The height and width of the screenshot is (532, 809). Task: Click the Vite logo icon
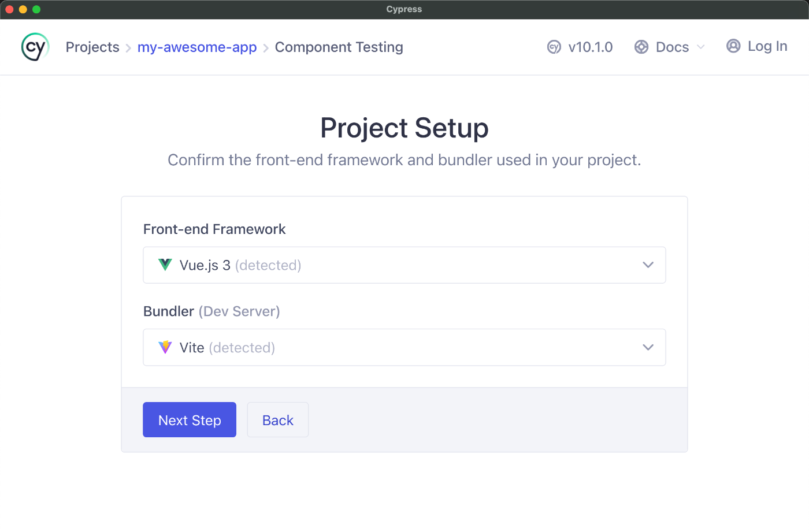(165, 347)
